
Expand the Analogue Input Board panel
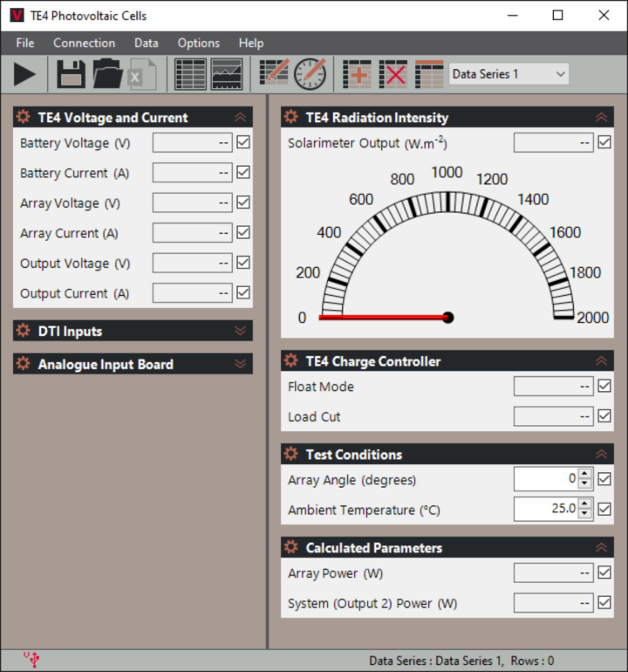pos(241,364)
